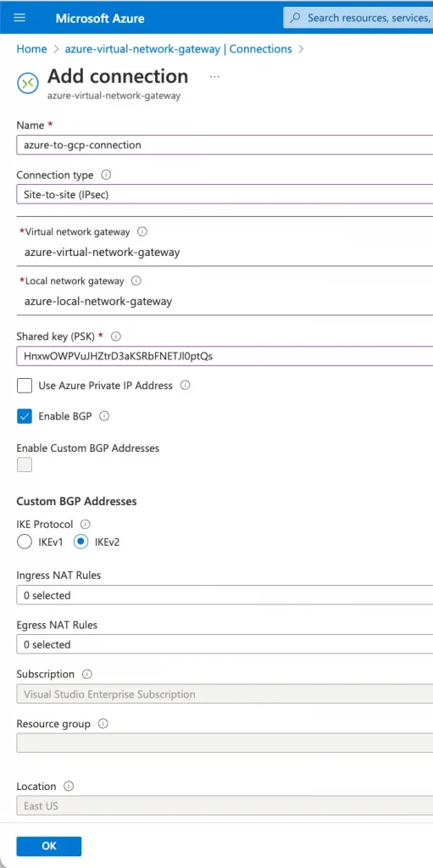Click the Name input field

click(225, 145)
